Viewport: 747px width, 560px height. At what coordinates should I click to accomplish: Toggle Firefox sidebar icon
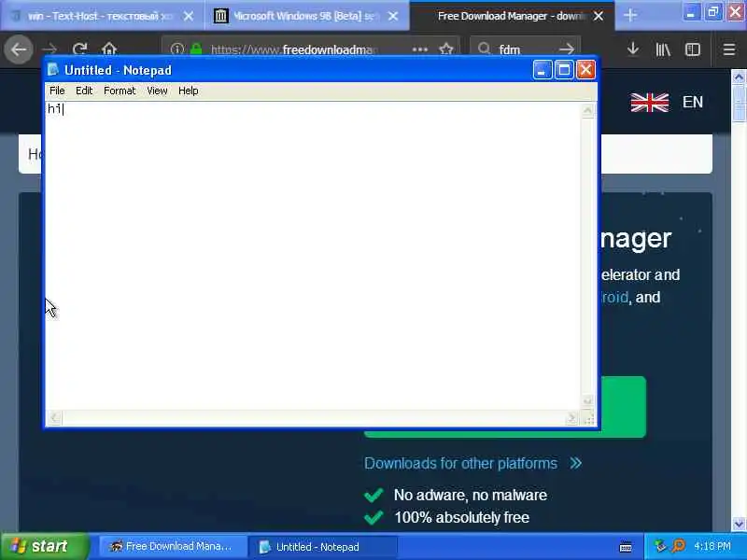pyautogui.click(x=692, y=49)
